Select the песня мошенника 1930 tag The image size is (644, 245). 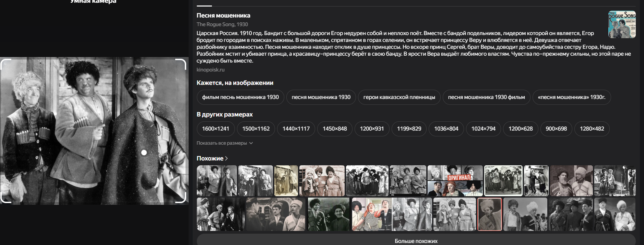pyautogui.click(x=321, y=97)
